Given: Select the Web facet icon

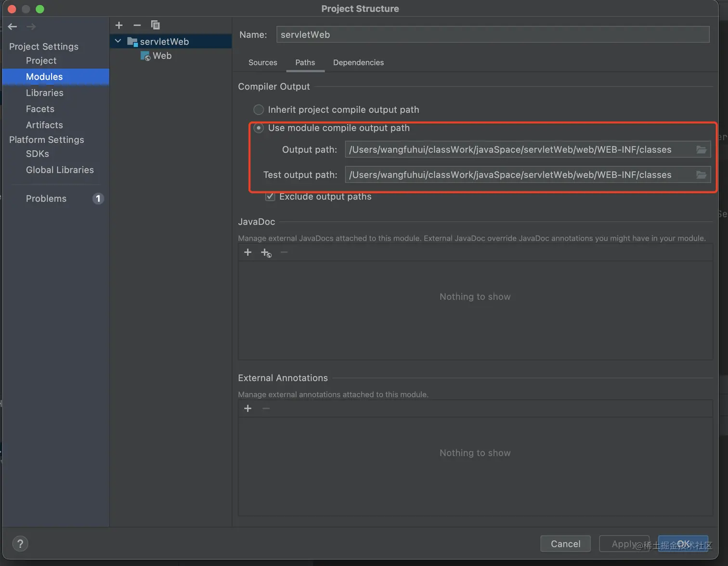Looking at the screenshot, I should coord(145,56).
